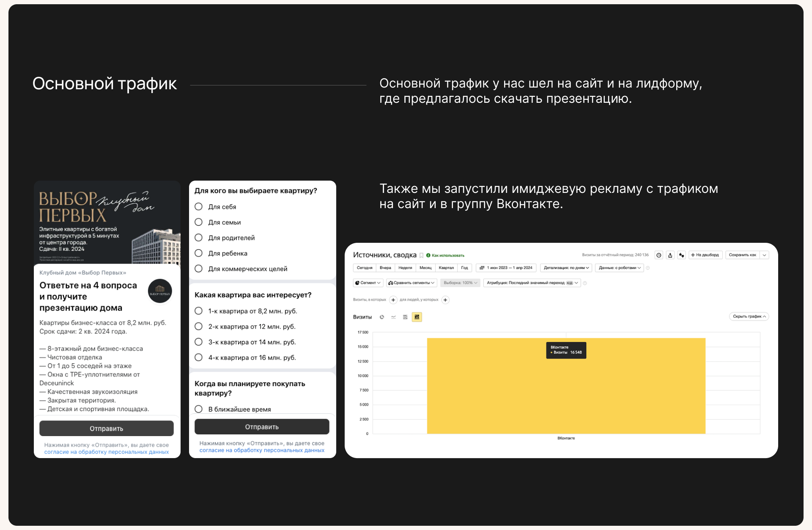Click the export share icon
812x530 pixels.
tap(670, 255)
